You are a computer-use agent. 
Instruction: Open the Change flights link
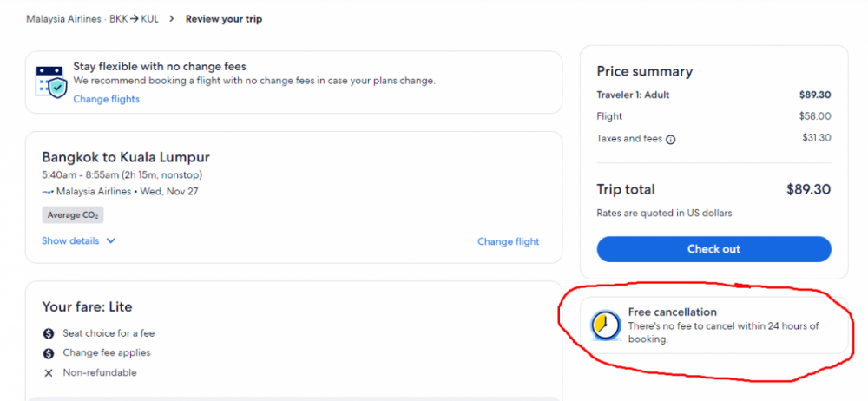[x=106, y=99]
